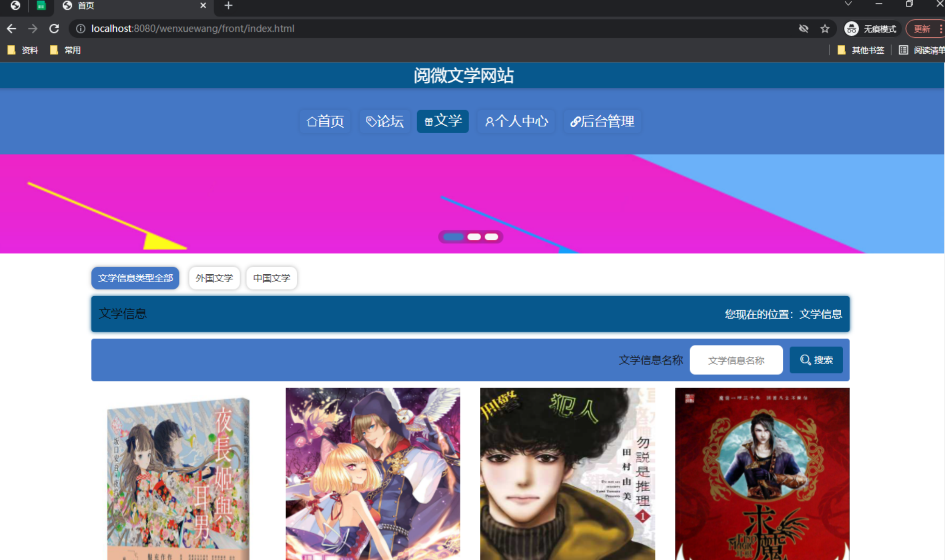The width and height of the screenshot is (945, 560).
Task: Click the browser forward arrow
Action: pyautogui.click(x=32, y=28)
